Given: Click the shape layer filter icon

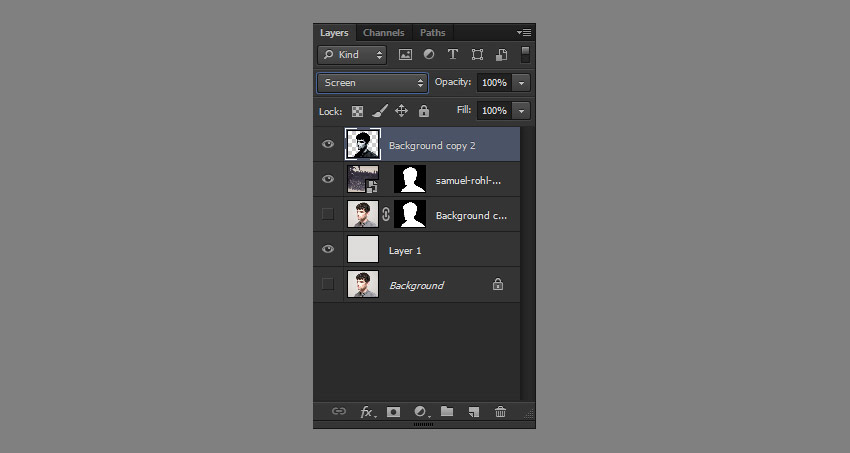Looking at the screenshot, I should click(x=477, y=55).
